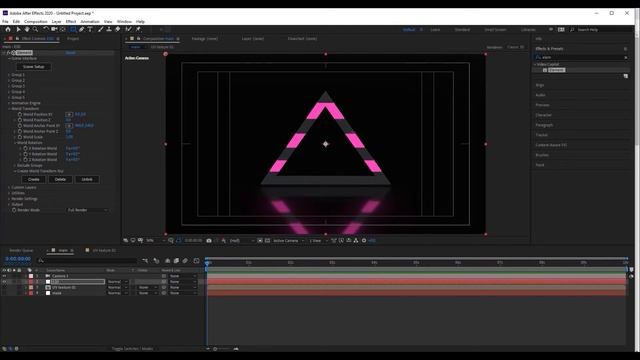Click the Reset link for Element effect
640x360 pixels.
71,53
